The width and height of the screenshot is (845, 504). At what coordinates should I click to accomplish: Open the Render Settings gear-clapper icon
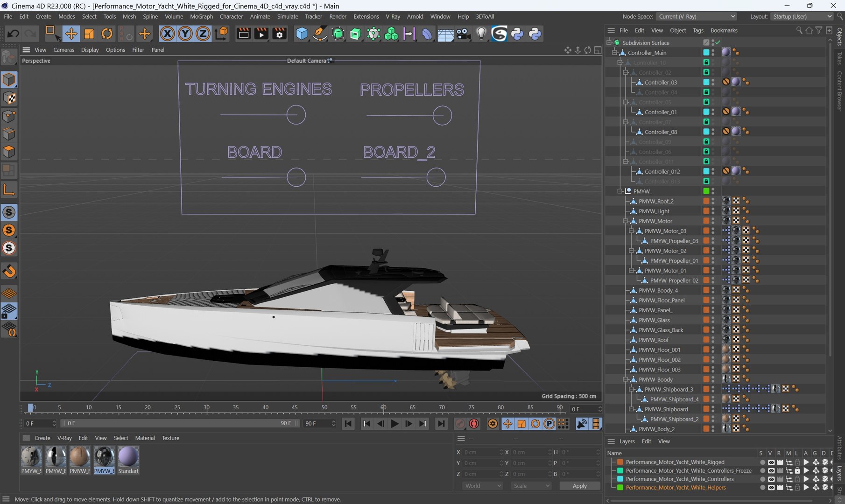tap(279, 34)
